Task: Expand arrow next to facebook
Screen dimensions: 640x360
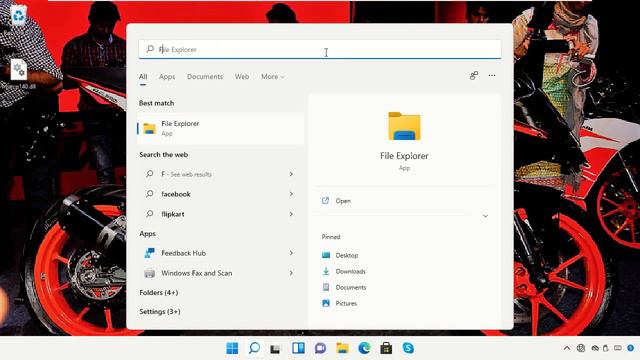Action: [291, 194]
